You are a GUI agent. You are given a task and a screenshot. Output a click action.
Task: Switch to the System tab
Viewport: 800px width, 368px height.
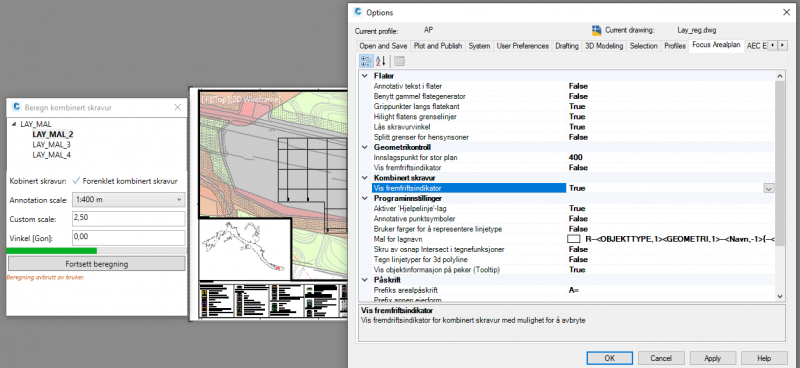click(479, 46)
